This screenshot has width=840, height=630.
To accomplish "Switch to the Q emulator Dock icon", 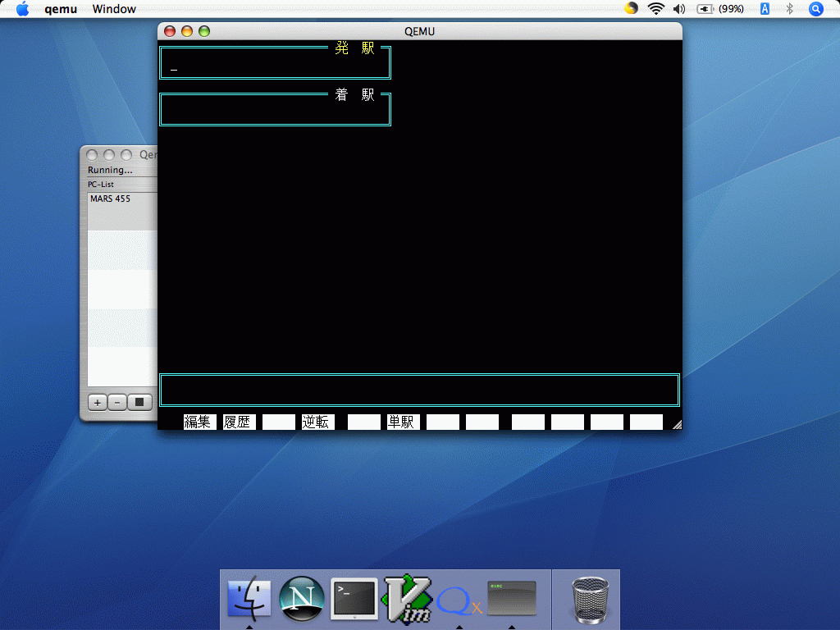I will pyautogui.click(x=459, y=601).
